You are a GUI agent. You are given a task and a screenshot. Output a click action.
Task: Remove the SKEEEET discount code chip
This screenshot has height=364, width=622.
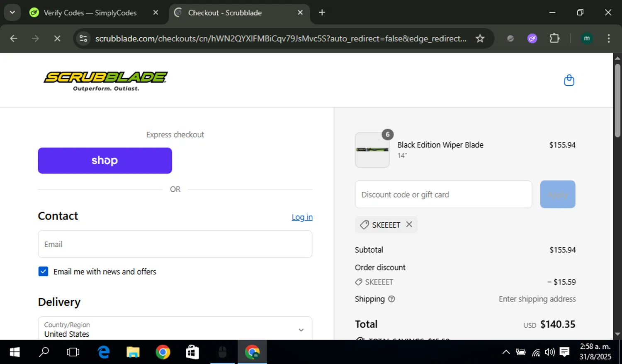point(409,224)
